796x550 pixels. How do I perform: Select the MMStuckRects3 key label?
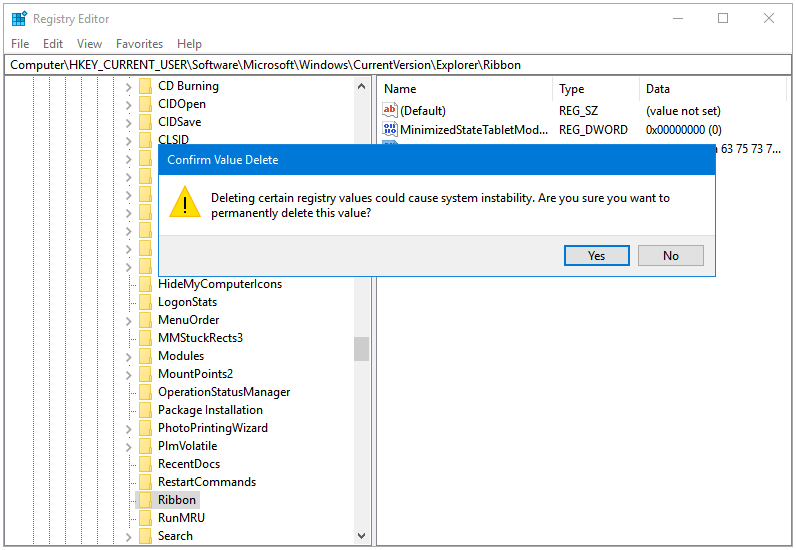201,338
